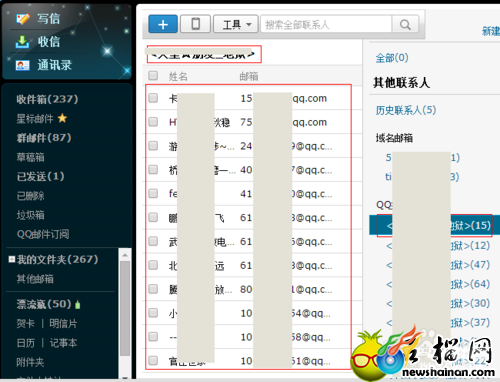Check the first contact row checkbox
This screenshot has height=382, width=500.
(153, 98)
